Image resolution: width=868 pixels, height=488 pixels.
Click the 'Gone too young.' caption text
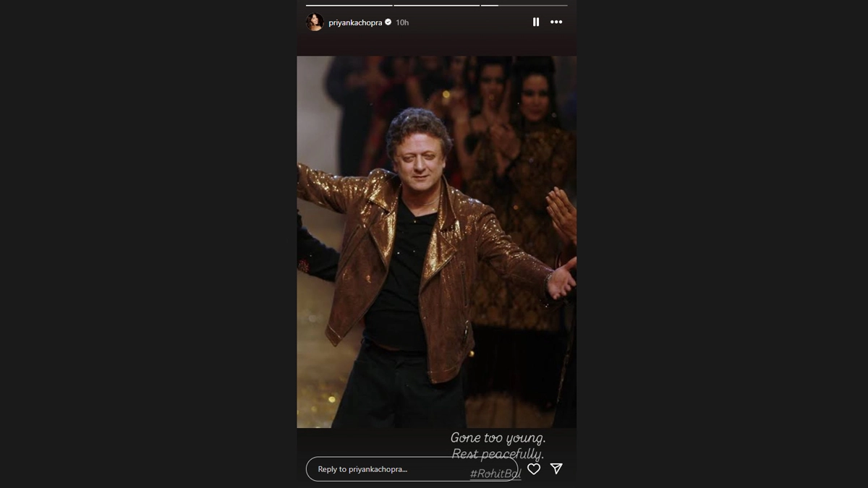tap(498, 437)
